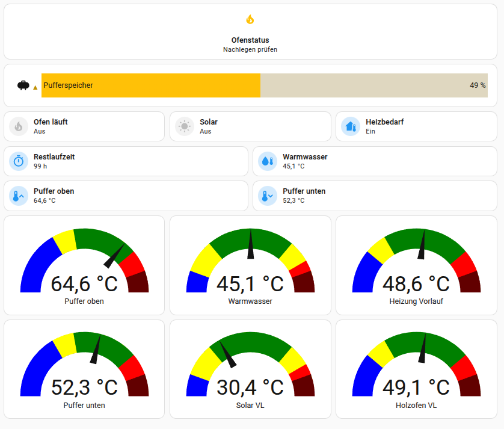Click the house thermometer icon for Heizbedarf

[351, 126]
